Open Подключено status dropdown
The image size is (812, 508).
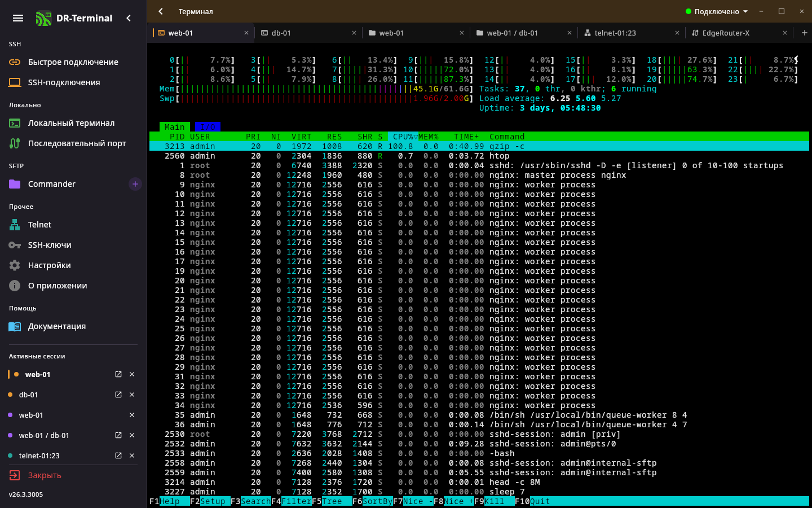point(717,11)
